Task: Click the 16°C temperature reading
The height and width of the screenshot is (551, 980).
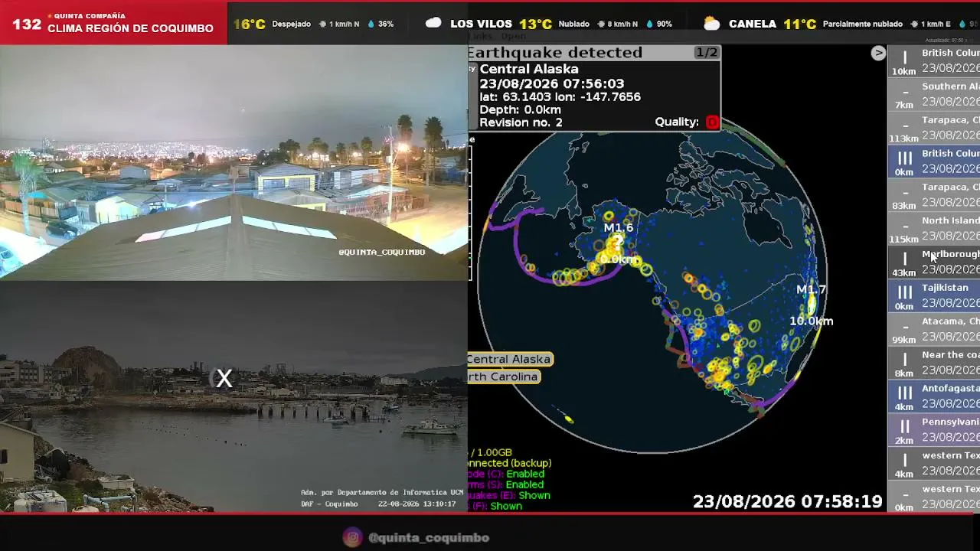Action: [x=250, y=24]
